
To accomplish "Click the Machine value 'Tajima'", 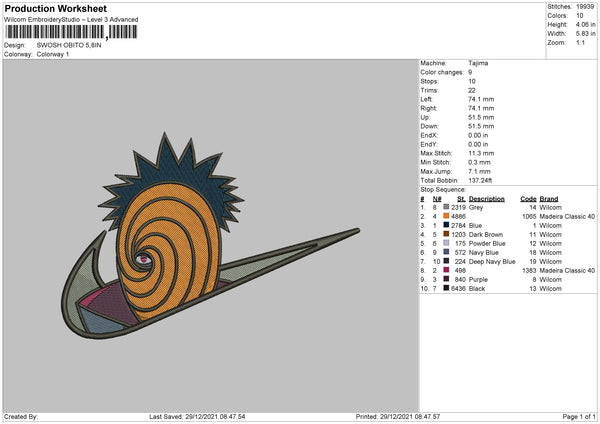I will point(478,63).
